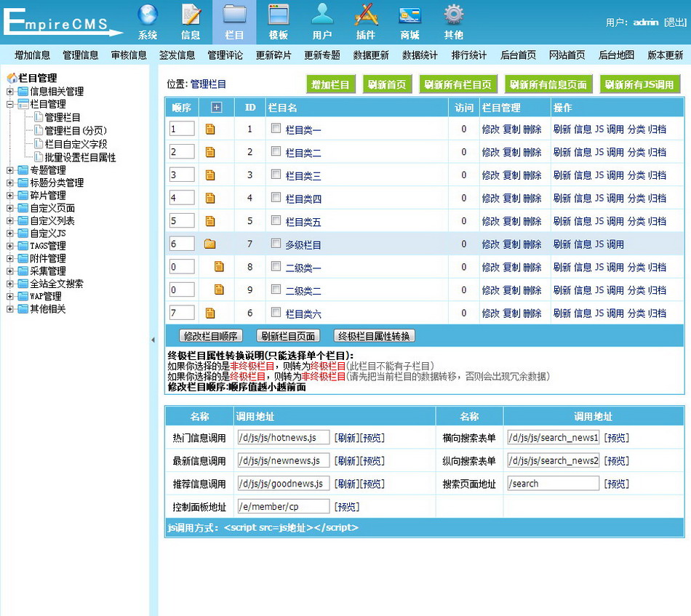This screenshot has height=616, width=691.
Task: Open the 其他 gear icon
Action: [453, 15]
